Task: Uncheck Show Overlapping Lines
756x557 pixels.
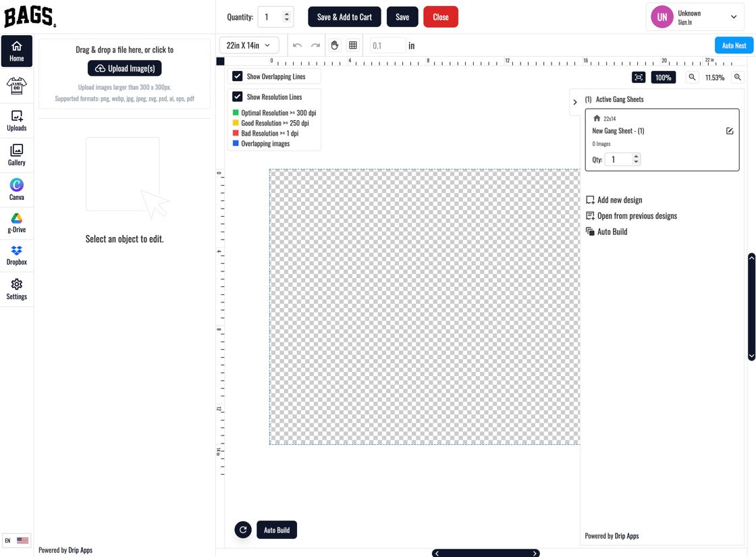Action: point(237,76)
